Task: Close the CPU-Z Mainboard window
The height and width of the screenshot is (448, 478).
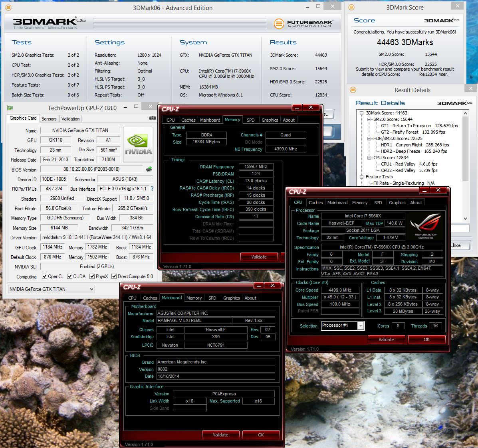Action: pyautogui.click(x=272, y=285)
